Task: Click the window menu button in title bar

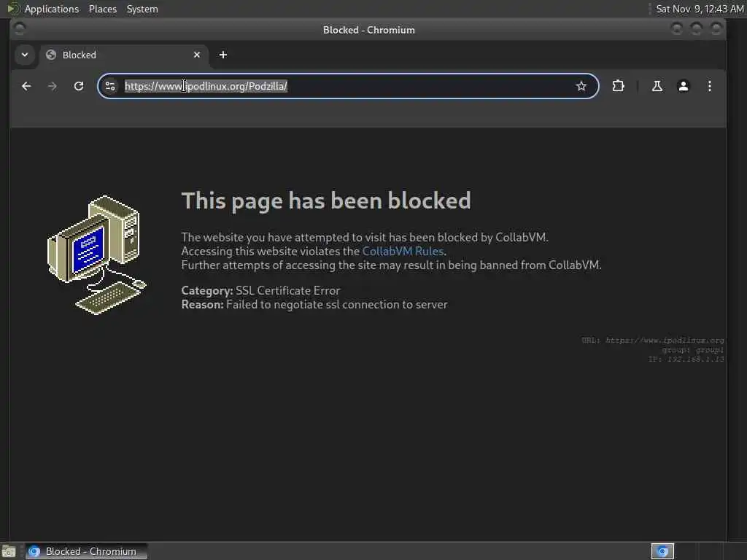Action: point(20,29)
